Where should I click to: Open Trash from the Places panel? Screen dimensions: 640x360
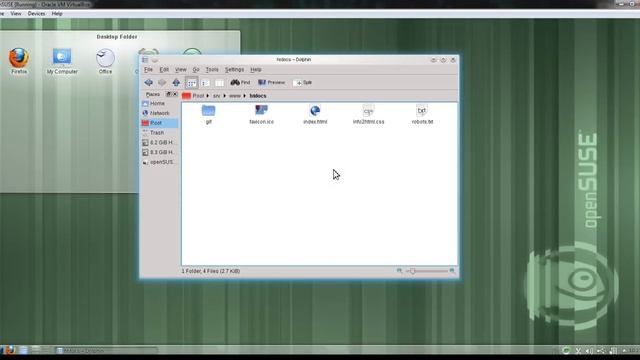pyautogui.click(x=159, y=133)
